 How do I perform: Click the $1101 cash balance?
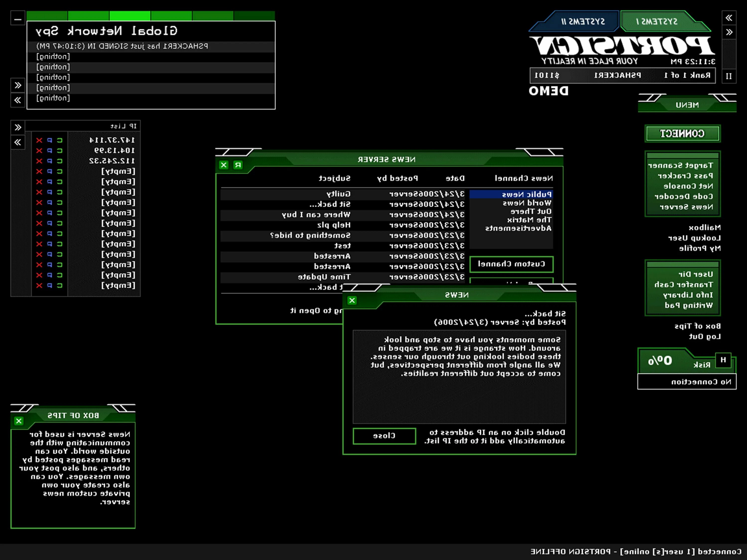[x=547, y=76]
